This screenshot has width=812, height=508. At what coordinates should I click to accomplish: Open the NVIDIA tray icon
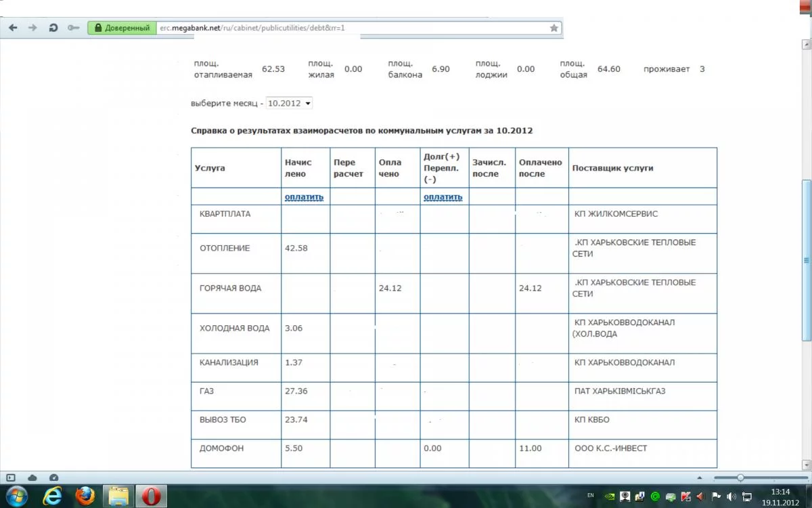pyautogui.click(x=608, y=496)
